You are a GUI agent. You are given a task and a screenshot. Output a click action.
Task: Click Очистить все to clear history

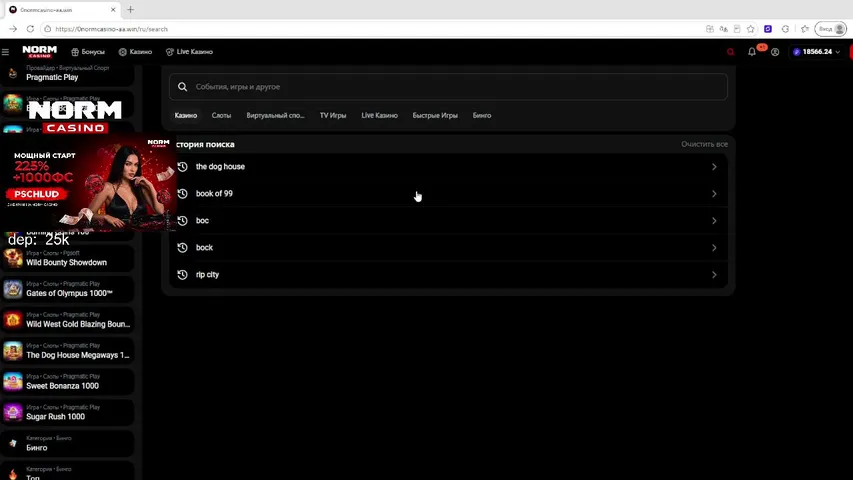[x=704, y=144]
